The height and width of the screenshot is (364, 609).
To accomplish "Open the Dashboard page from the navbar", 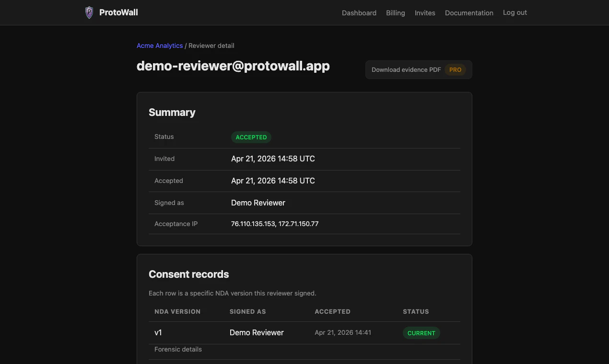I will [359, 13].
